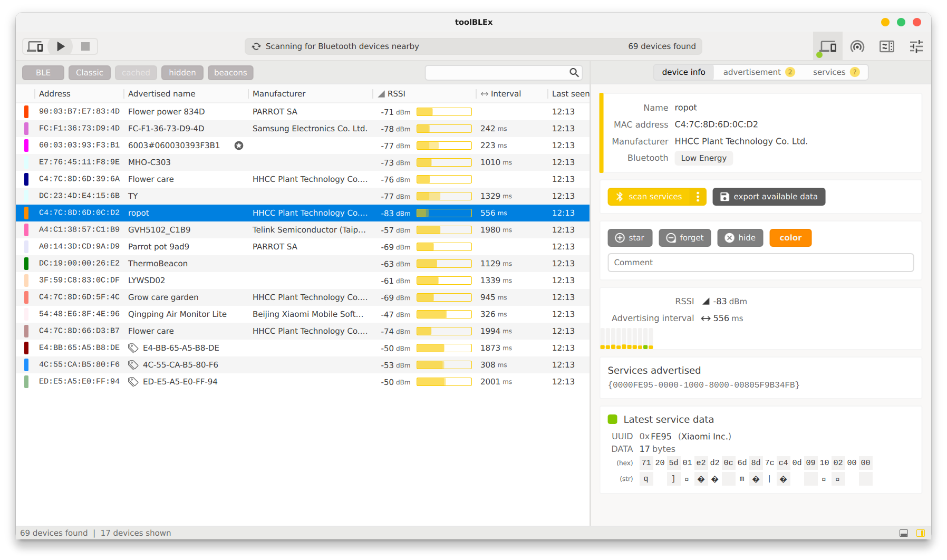Sort devices by the RSSI column header
The width and height of the screenshot is (947, 560).
[396, 94]
